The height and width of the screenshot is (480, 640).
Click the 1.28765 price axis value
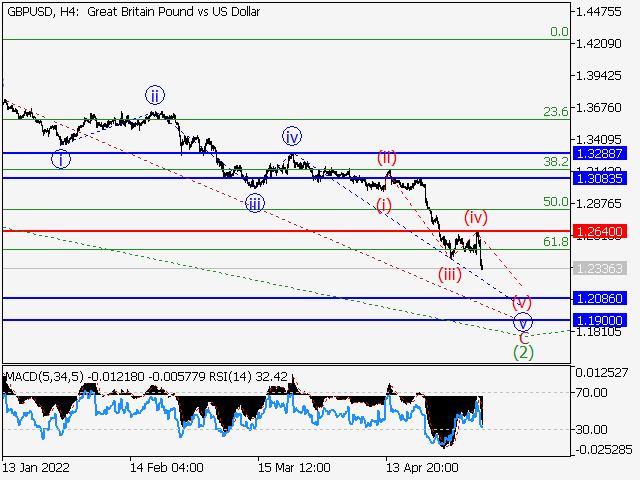click(598, 204)
